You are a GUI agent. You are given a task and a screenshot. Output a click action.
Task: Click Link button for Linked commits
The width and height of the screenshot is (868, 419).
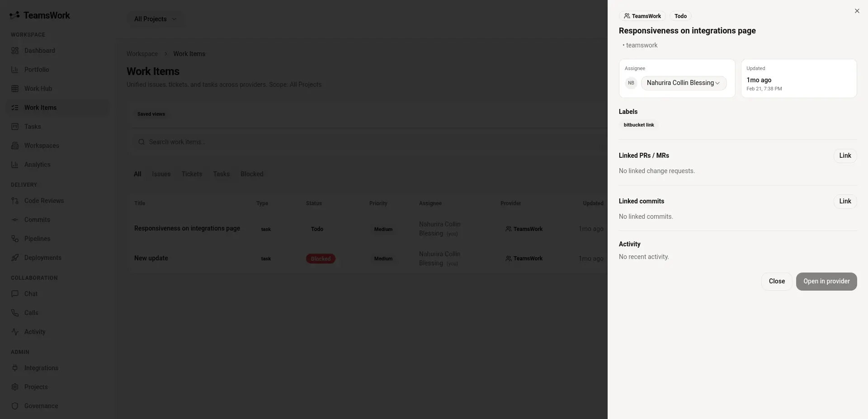coord(845,201)
